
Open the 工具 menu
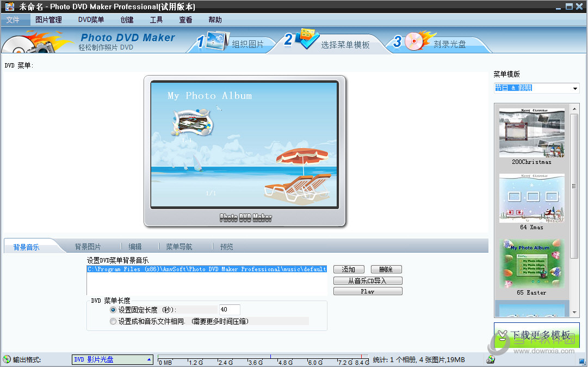156,20
